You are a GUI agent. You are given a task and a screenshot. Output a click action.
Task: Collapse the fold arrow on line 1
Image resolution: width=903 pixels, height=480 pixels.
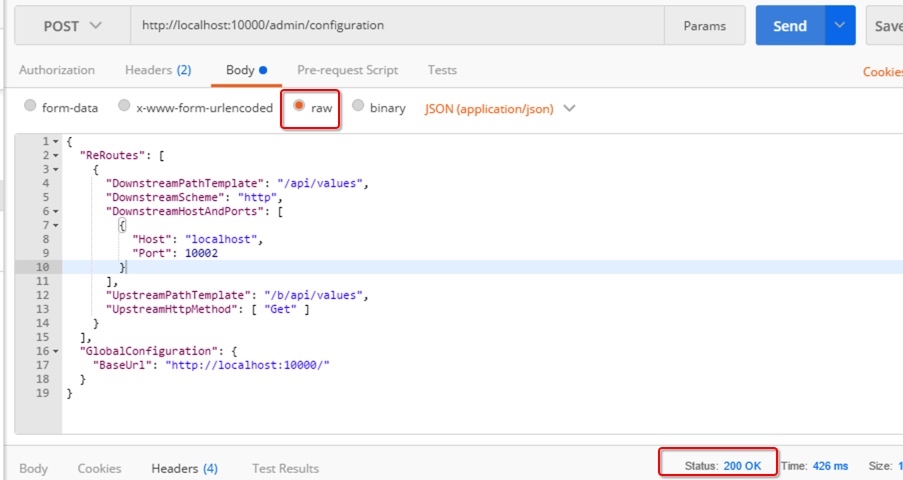coord(56,142)
